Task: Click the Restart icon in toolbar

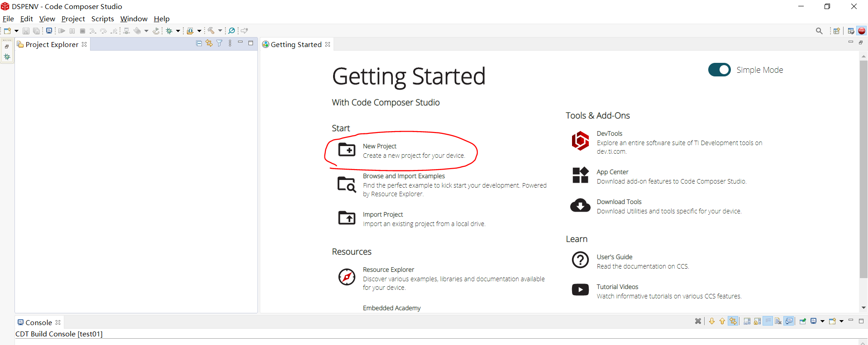Action: (156, 31)
